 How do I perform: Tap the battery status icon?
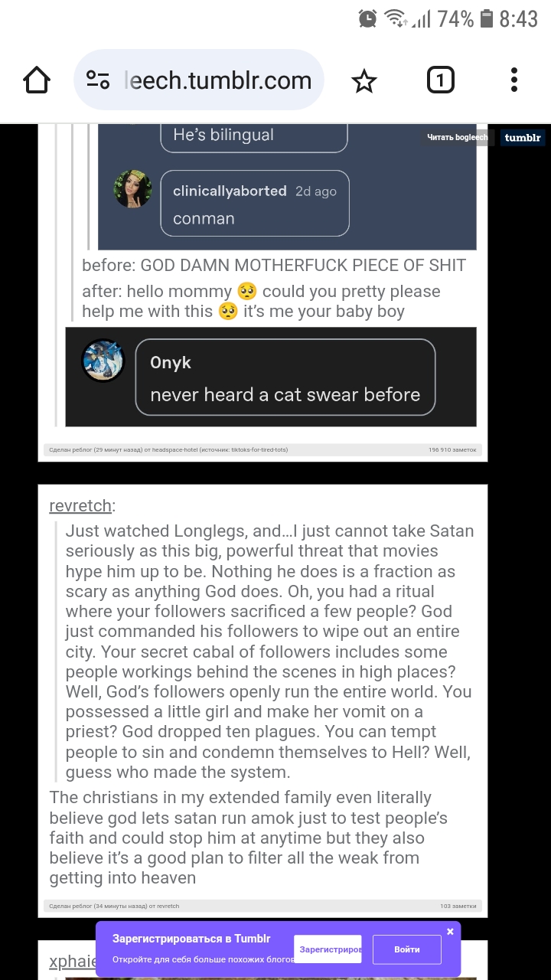tap(486, 18)
